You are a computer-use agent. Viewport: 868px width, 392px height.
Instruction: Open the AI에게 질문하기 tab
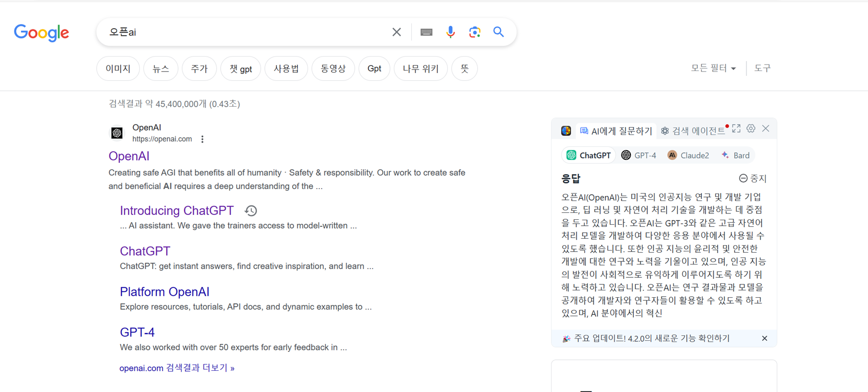tap(616, 131)
